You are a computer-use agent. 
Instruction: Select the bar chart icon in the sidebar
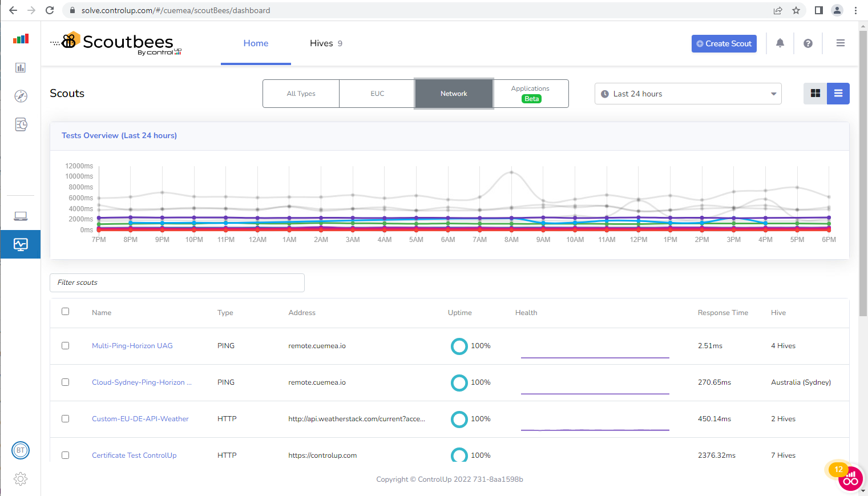point(21,67)
